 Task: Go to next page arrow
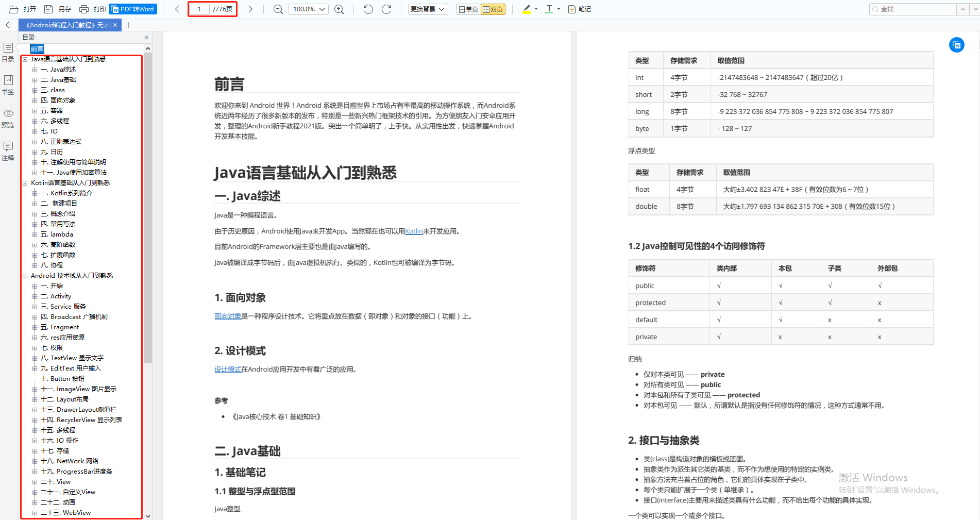tap(249, 9)
